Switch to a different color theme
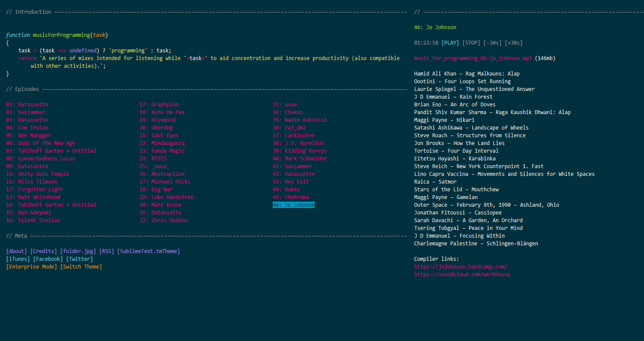Image resolution: width=644 pixels, height=341 pixels. tap(81, 266)
